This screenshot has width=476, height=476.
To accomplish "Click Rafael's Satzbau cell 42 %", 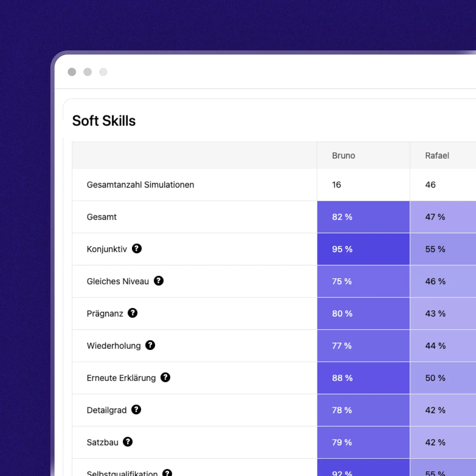I will pos(443,443).
